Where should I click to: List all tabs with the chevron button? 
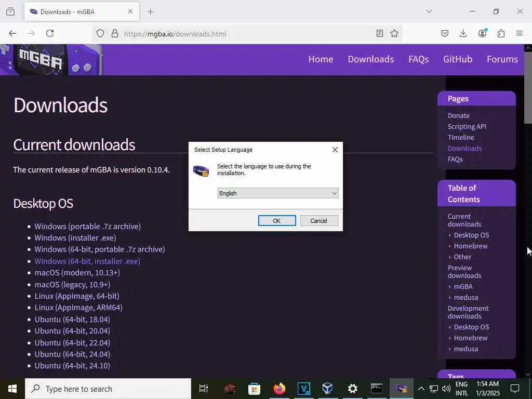coord(429,11)
